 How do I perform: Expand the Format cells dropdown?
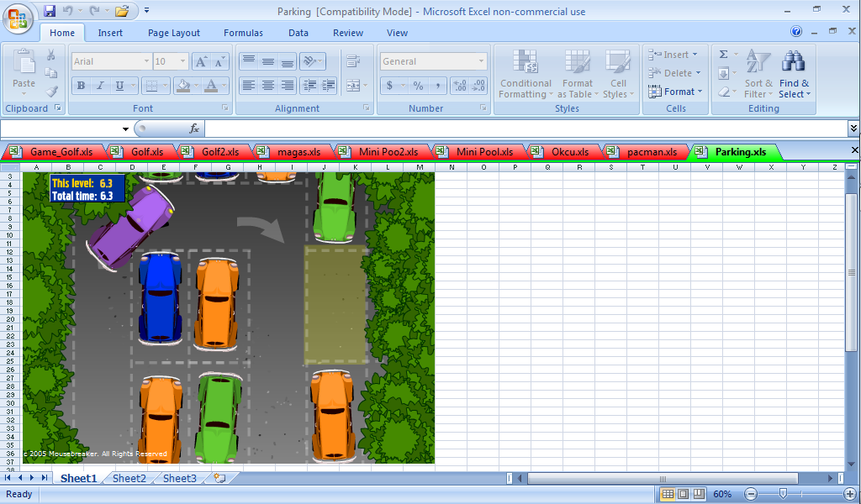coord(700,92)
